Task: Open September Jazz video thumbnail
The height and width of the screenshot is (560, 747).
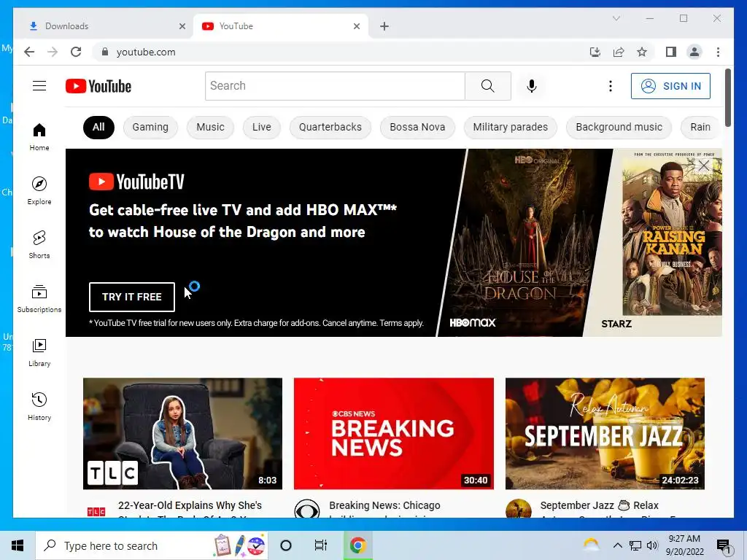Action: (x=605, y=433)
